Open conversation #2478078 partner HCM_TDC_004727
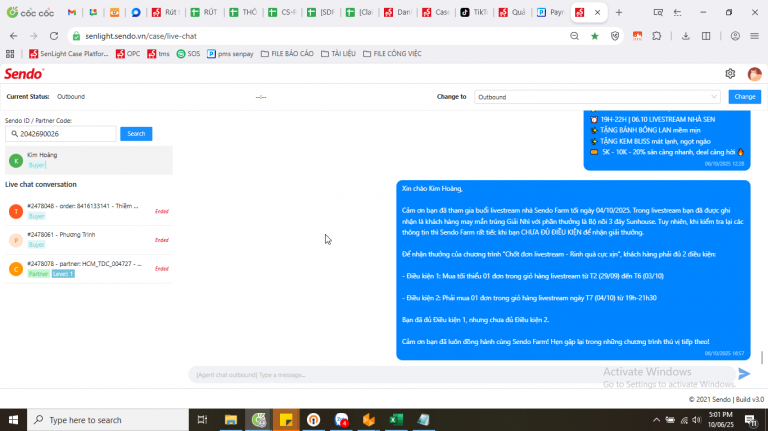Image resolution: width=768 pixels, height=431 pixels. click(89, 269)
